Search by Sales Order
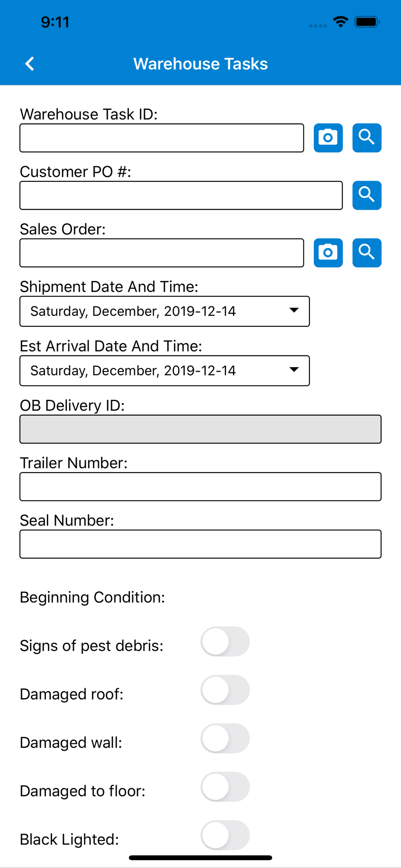Image resolution: width=401 pixels, height=868 pixels. [367, 253]
